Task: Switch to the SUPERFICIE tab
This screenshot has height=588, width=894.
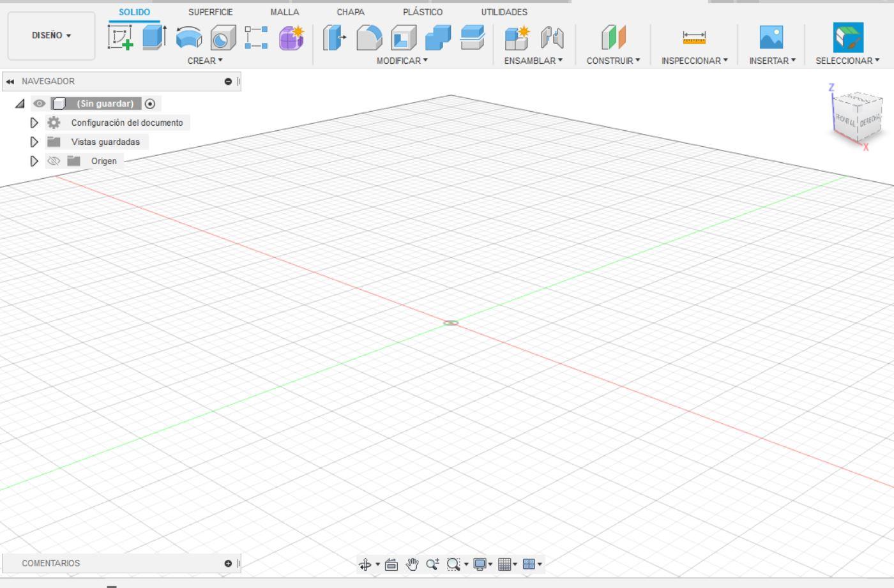Action: pos(211,12)
